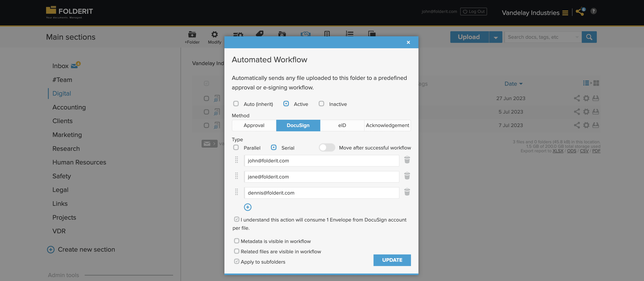Grab the drag handle for john@folderit.com

[x=237, y=160]
